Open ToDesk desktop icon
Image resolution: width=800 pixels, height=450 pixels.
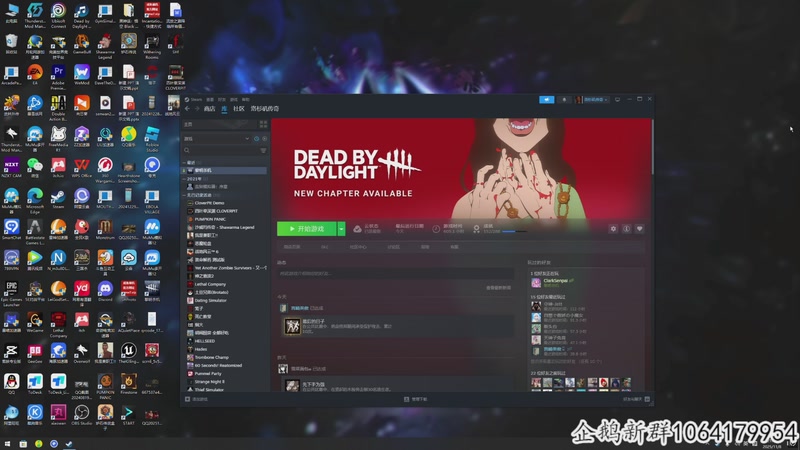(x=35, y=384)
